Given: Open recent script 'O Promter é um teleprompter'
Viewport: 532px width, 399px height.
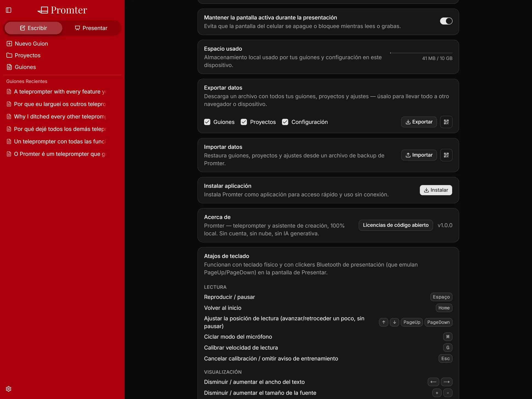Looking at the screenshot, I should (x=56, y=154).
